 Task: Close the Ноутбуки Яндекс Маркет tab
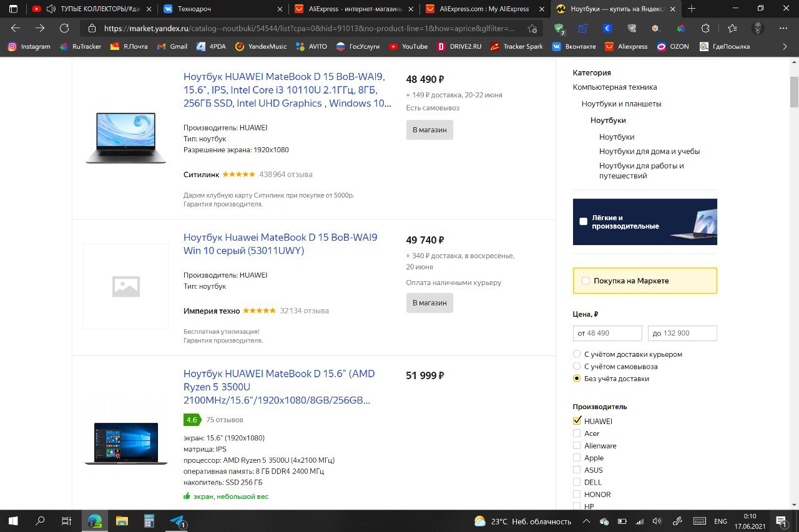point(672,9)
